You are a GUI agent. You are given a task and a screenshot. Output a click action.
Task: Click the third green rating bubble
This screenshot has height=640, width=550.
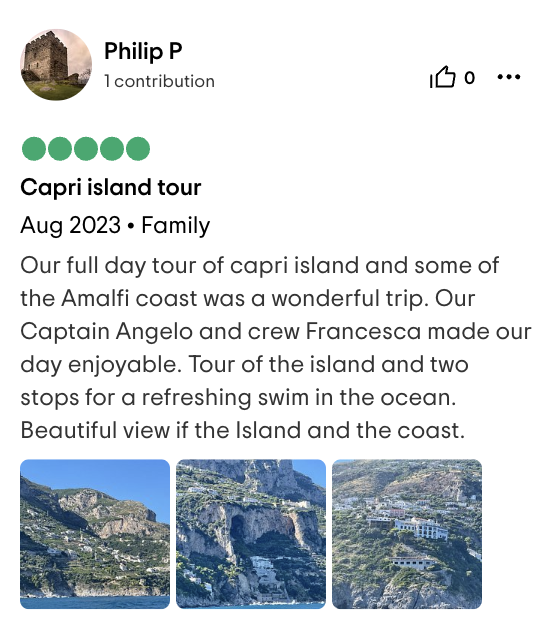[86, 149]
